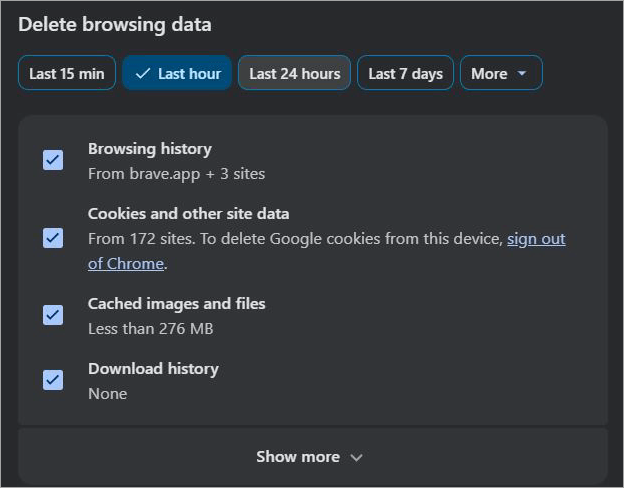Screen dimensions: 624x488
Task: Click the Download history label
Action: pyautogui.click(x=153, y=369)
